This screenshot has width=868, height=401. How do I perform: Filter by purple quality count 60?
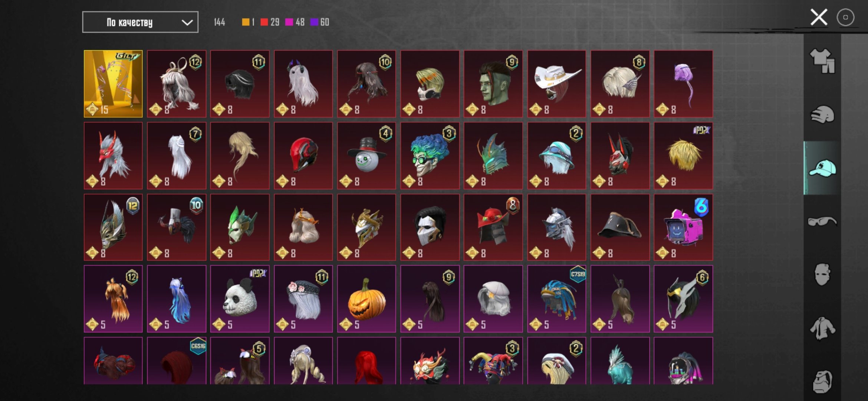[x=320, y=22]
